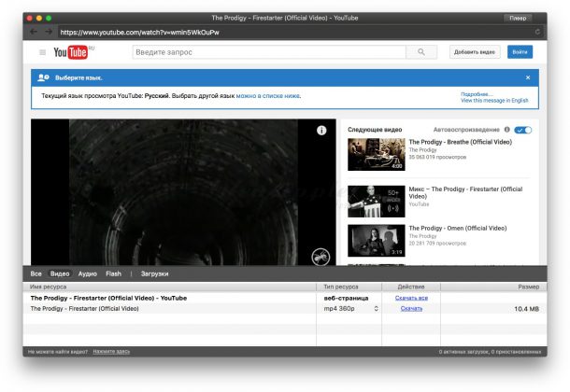The height and width of the screenshot is (392, 570).
Task: Open the YouTube hamburger menu
Action: point(42,52)
